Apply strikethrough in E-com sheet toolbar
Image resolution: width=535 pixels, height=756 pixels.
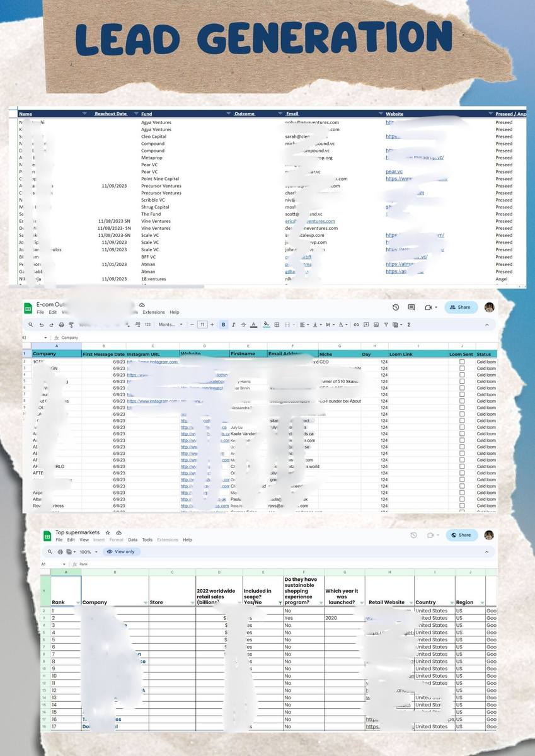(243, 324)
